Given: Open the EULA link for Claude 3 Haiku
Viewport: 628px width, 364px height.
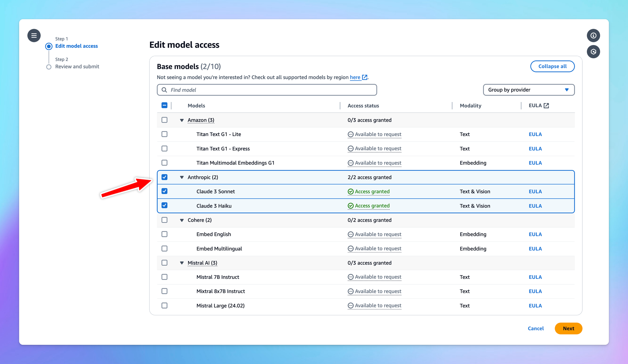Looking at the screenshot, I should point(535,206).
